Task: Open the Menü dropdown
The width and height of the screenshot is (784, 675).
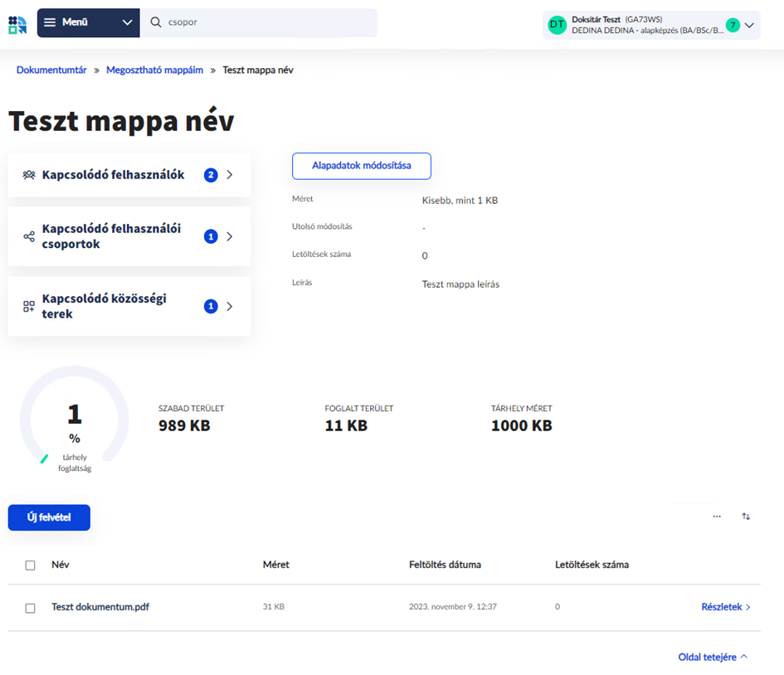Action: [88, 23]
